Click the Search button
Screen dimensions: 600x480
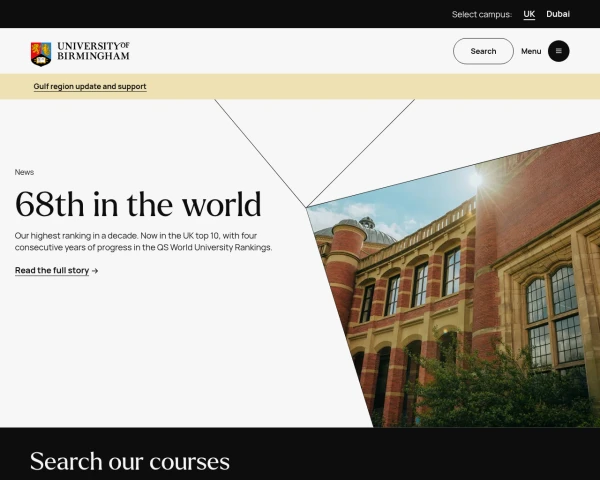click(483, 51)
